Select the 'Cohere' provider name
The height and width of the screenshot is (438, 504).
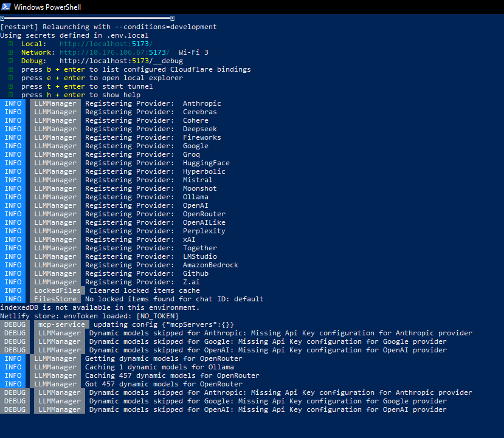coord(195,120)
